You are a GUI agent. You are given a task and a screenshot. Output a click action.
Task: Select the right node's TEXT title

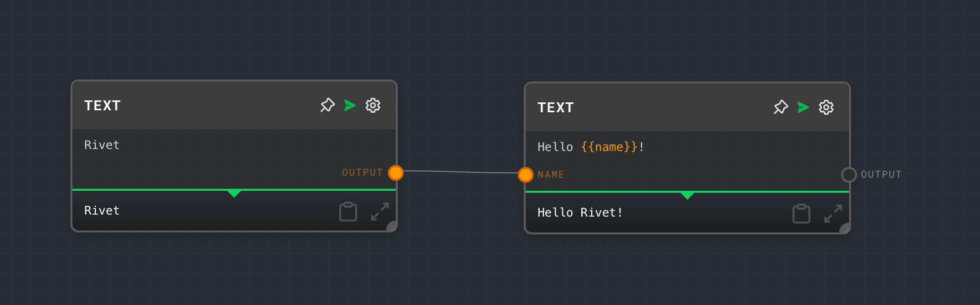coord(556,108)
